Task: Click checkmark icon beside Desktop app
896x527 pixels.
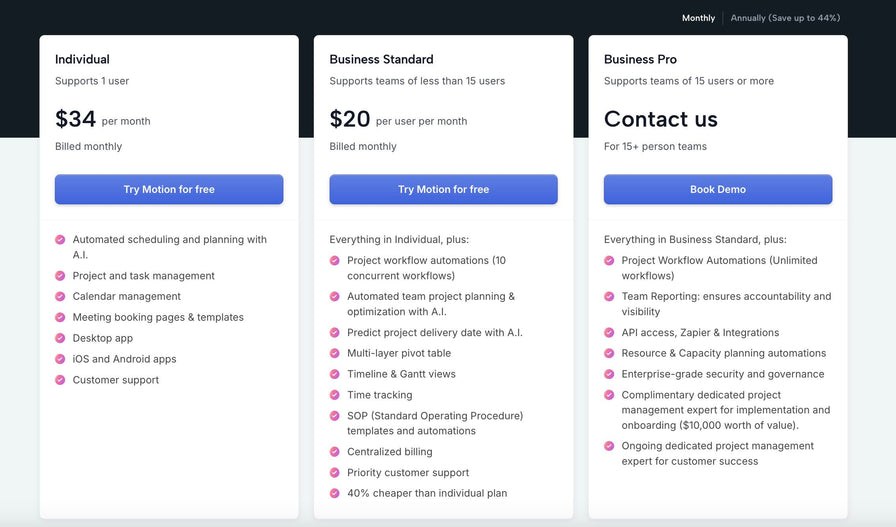Action: pos(60,338)
